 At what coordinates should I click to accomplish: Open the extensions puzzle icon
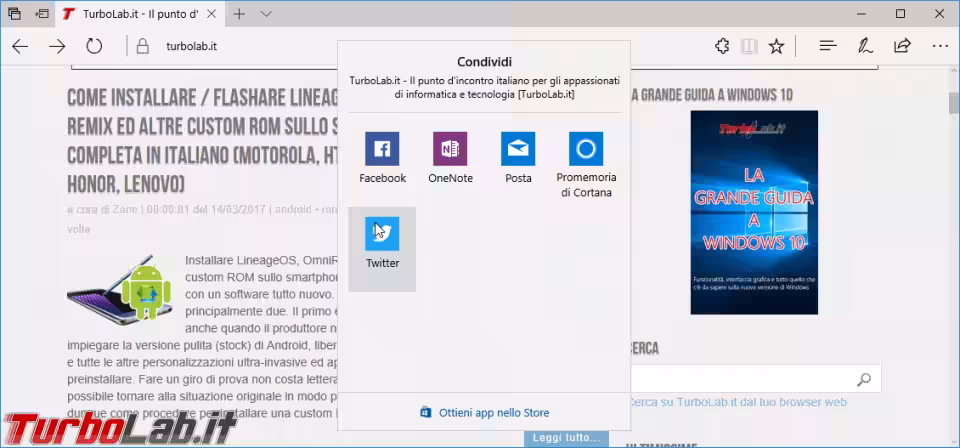tap(722, 46)
